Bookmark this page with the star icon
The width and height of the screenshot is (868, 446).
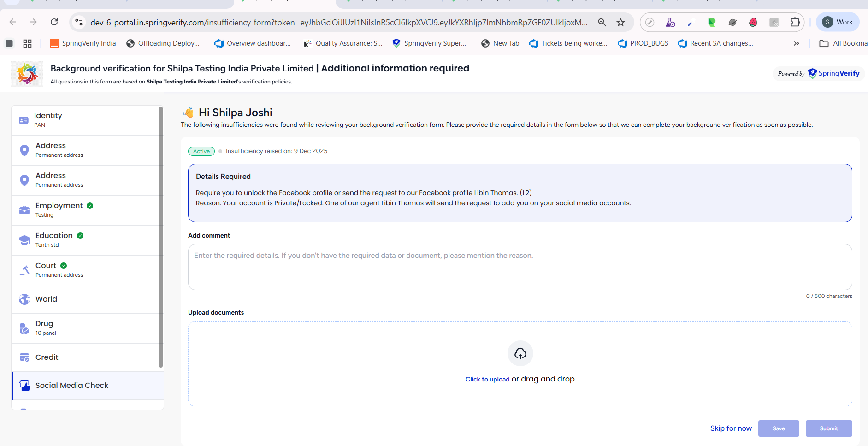[620, 22]
